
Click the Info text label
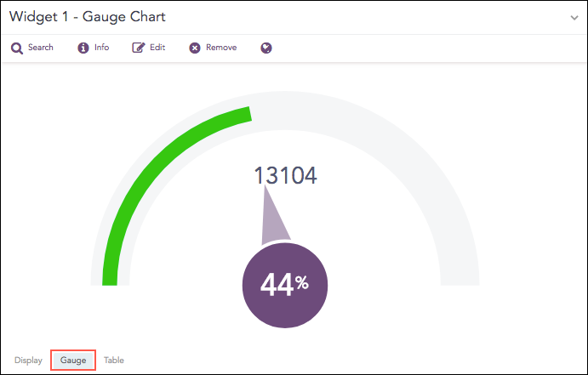(102, 48)
